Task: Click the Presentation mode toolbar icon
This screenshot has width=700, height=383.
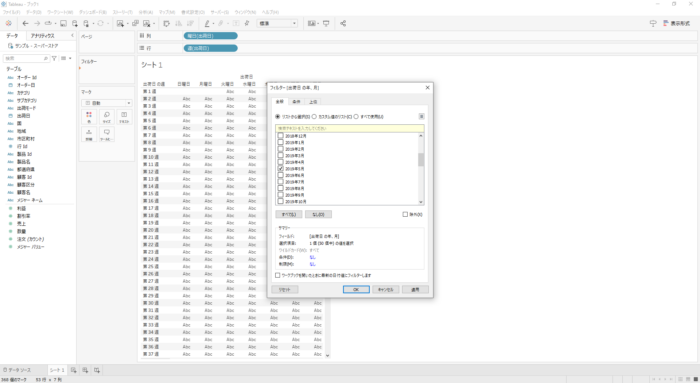Action: pos(326,23)
